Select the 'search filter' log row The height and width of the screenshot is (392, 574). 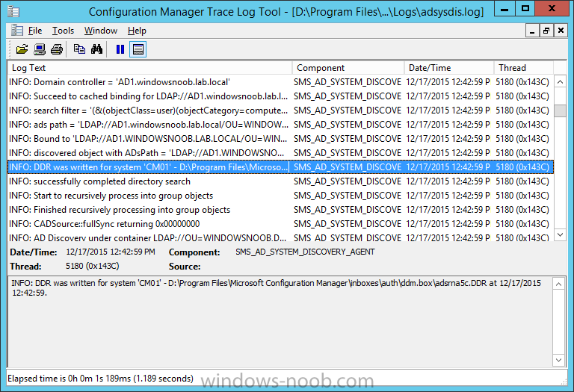[x=280, y=111]
